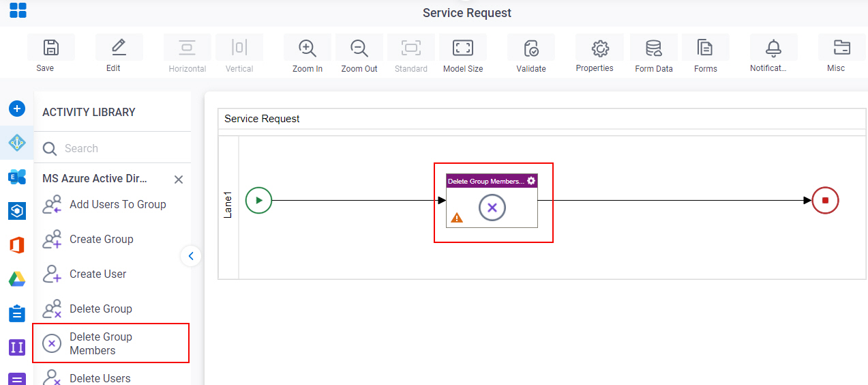This screenshot has width=868, height=385.
Task: Open the Exchange sidebar category
Action: tap(17, 177)
